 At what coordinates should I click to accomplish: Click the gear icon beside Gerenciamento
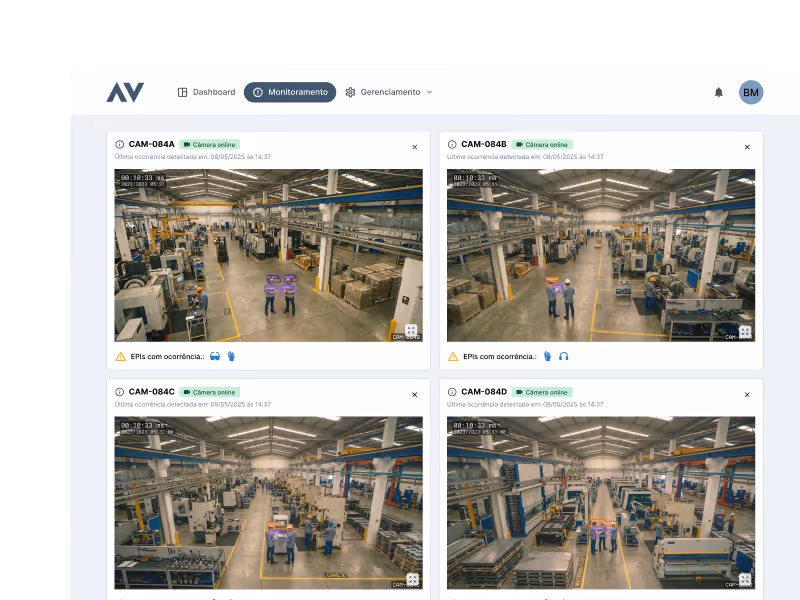coord(349,92)
